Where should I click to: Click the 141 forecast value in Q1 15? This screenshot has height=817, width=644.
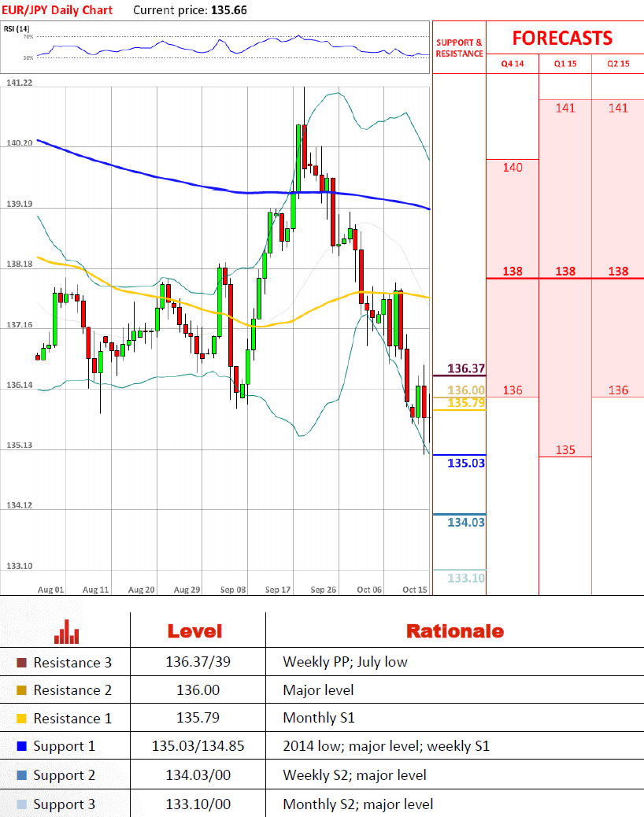[565, 108]
